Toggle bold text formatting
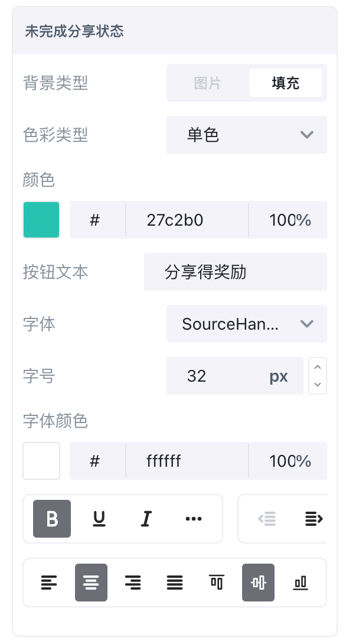Screen dimensions: 346x644 pyautogui.click(x=52, y=518)
